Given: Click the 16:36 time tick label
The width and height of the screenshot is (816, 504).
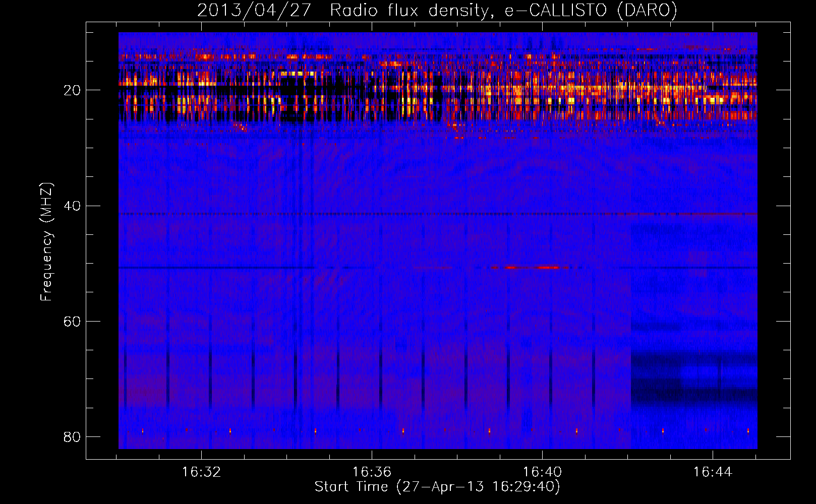Looking at the screenshot, I should pos(372,472).
